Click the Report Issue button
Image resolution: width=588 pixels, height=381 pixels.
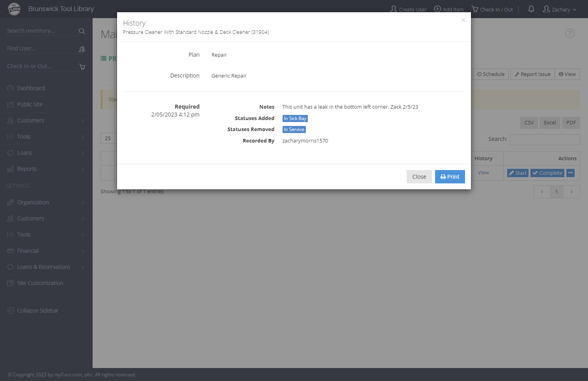[x=532, y=74]
